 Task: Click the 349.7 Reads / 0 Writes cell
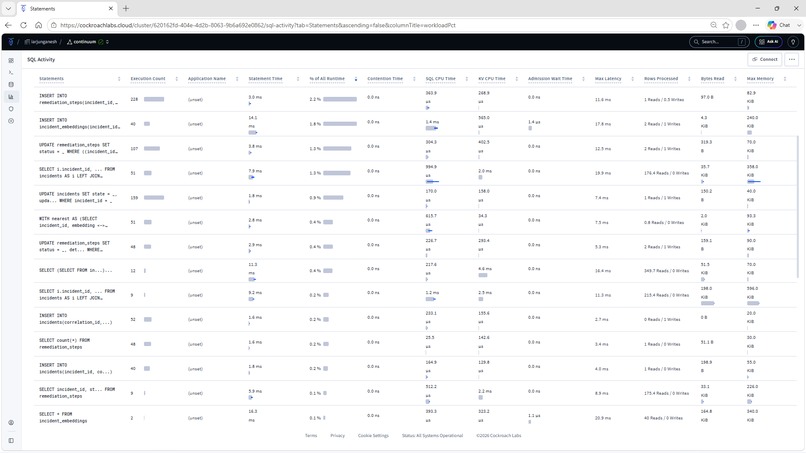point(666,270)
